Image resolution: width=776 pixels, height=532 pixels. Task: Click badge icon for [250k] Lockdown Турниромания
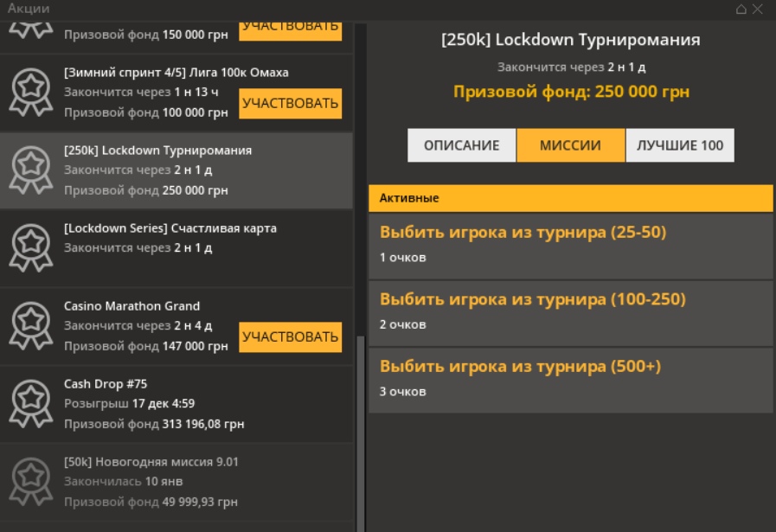pyautogui.click(x=31, y=170)
